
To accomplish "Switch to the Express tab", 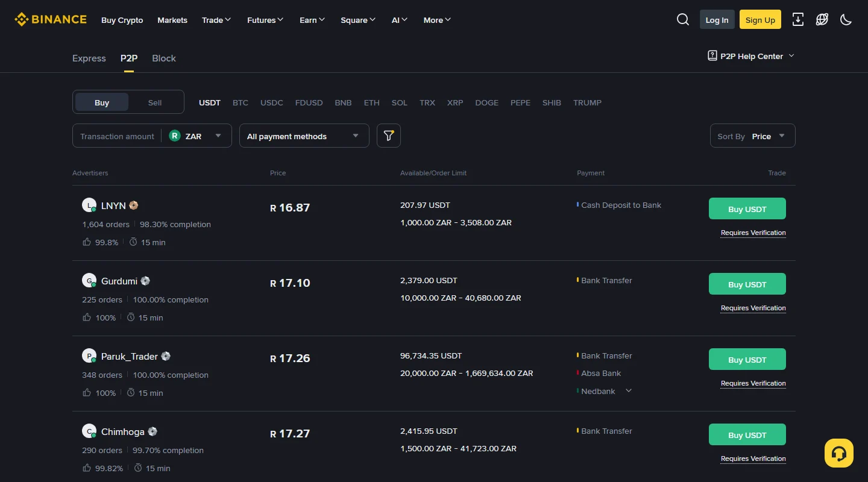I will (89, 58).
